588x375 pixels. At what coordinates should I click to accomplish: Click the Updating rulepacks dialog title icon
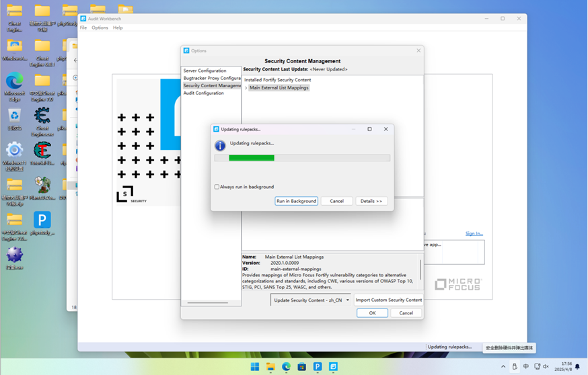tap(217, 129)
